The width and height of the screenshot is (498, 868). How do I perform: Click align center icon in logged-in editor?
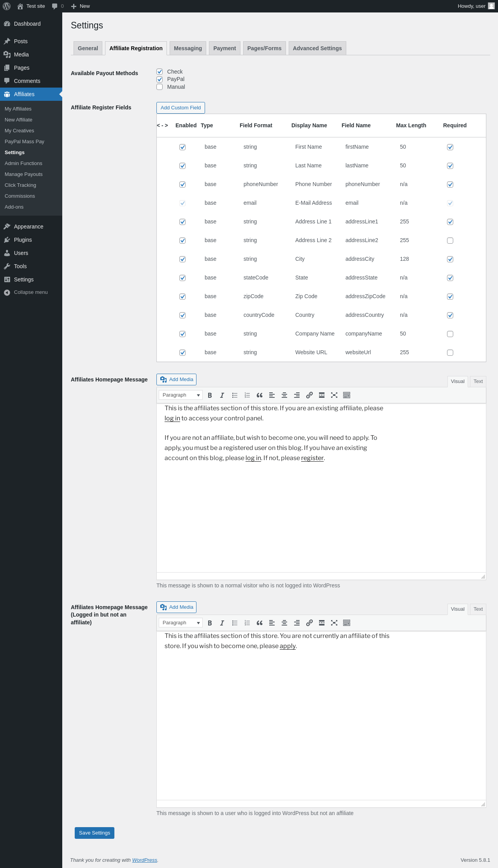click(x=284, y=623)
